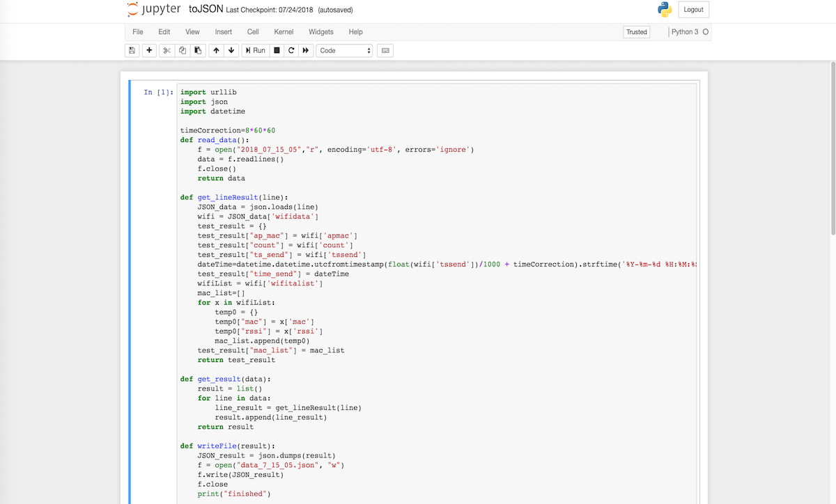Viewport: 836px width, 504px height.
Task: Interrupt the kernel with stop icon
Action: coord(277,51)
